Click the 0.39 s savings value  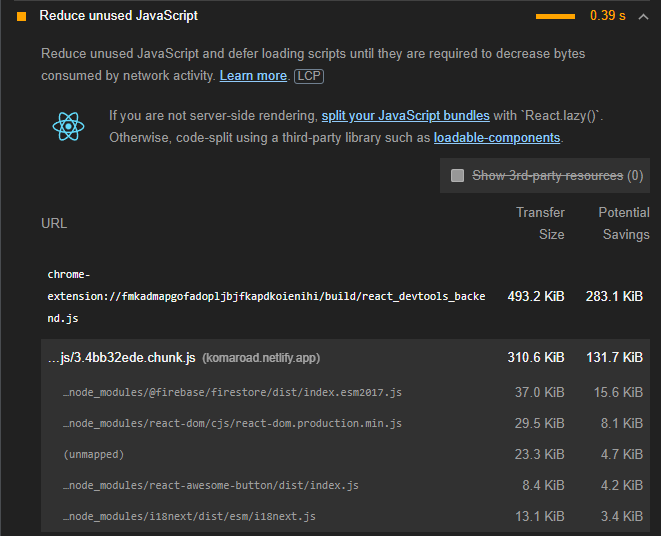tap(607, 16)
